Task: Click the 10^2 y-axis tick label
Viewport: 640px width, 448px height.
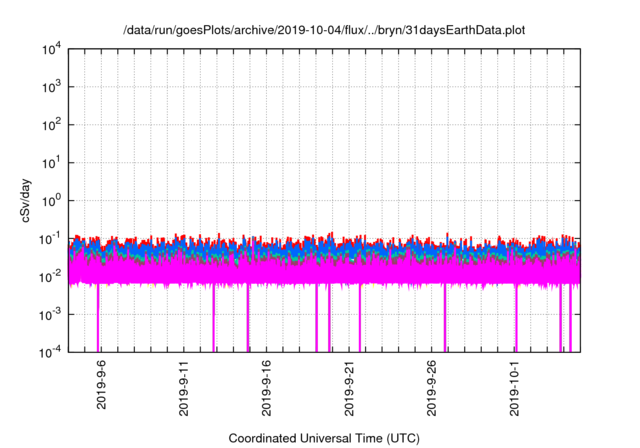Action: tap(51, 124)
